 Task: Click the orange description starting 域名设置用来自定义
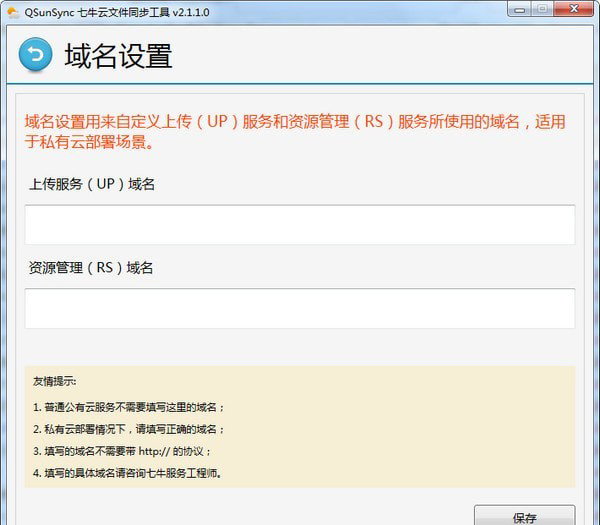(x=295, y=132)
